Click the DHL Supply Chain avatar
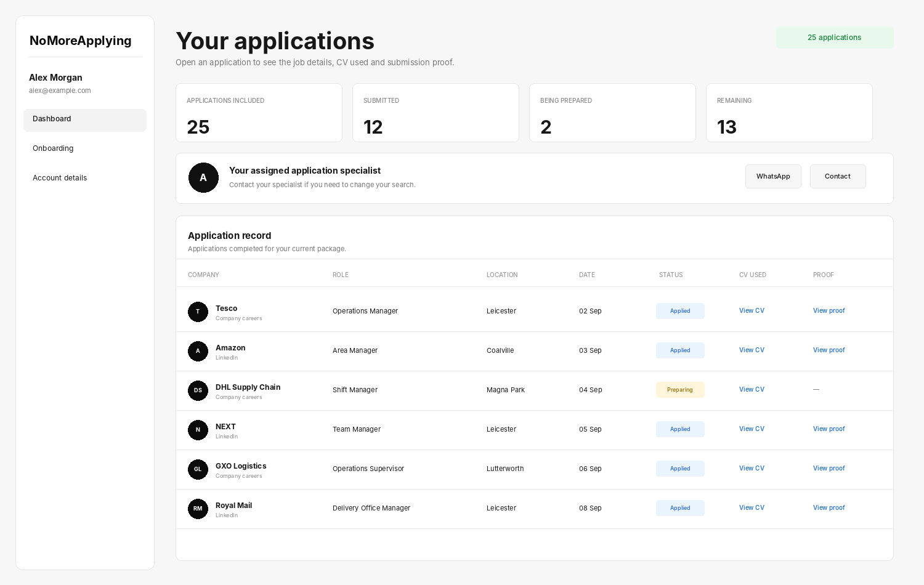Image resolution: width=924 pixels, height=585 pixels. click(198, 390)
